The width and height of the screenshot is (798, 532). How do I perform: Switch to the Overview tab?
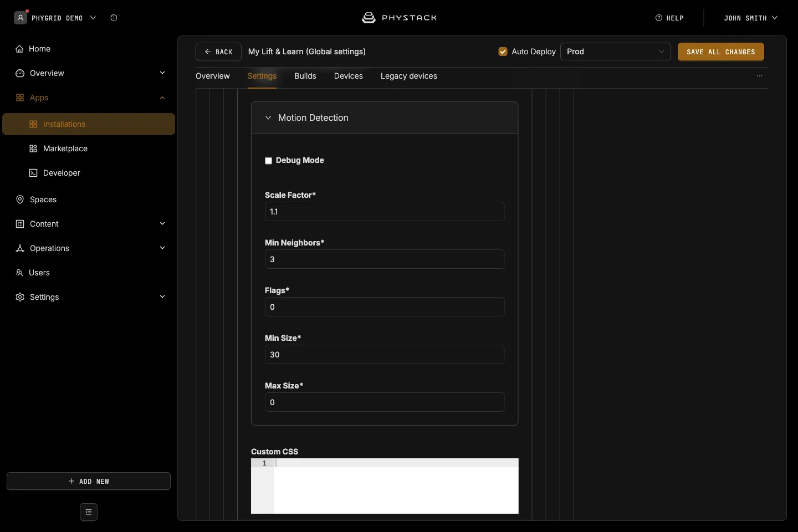point(213,76)
